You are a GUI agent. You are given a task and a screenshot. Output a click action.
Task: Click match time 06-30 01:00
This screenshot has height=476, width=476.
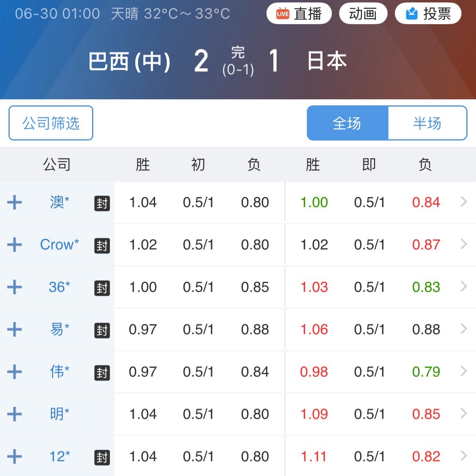57,14
